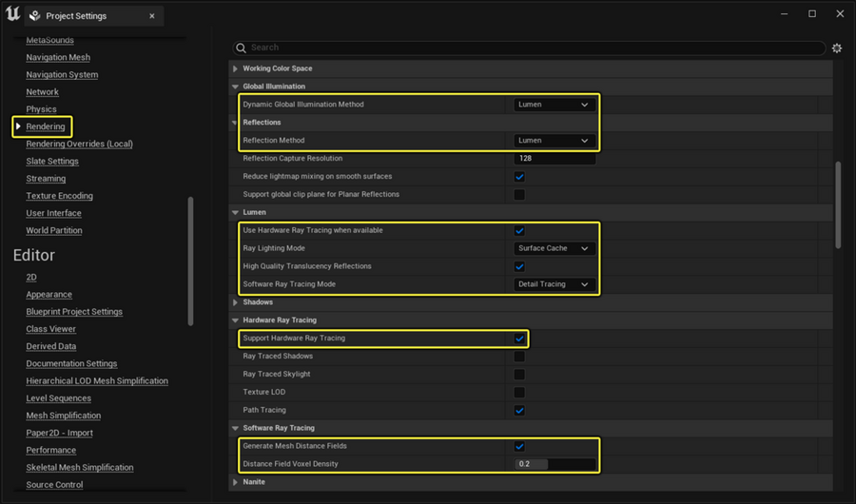Toggle Use Hardware Ray Tracing when available
856x504 pixels.
tap(519, 230)
